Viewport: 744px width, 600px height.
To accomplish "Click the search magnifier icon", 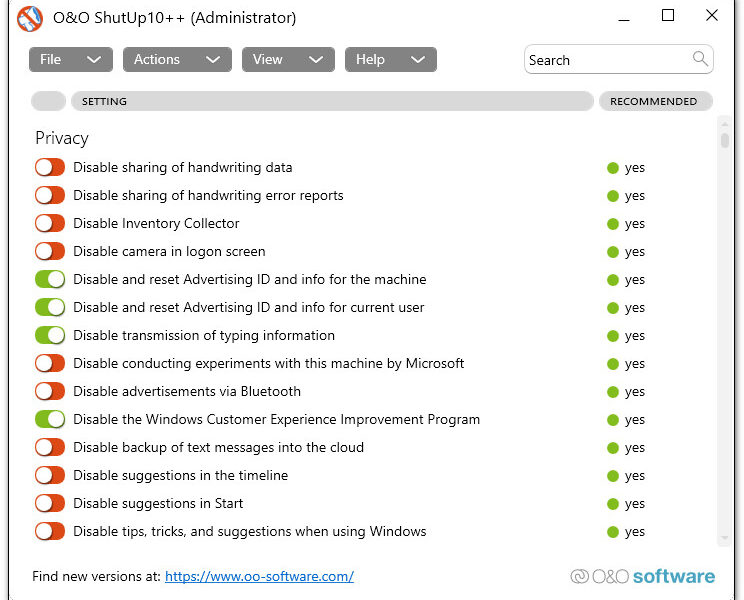I will (x=700, y=59).
